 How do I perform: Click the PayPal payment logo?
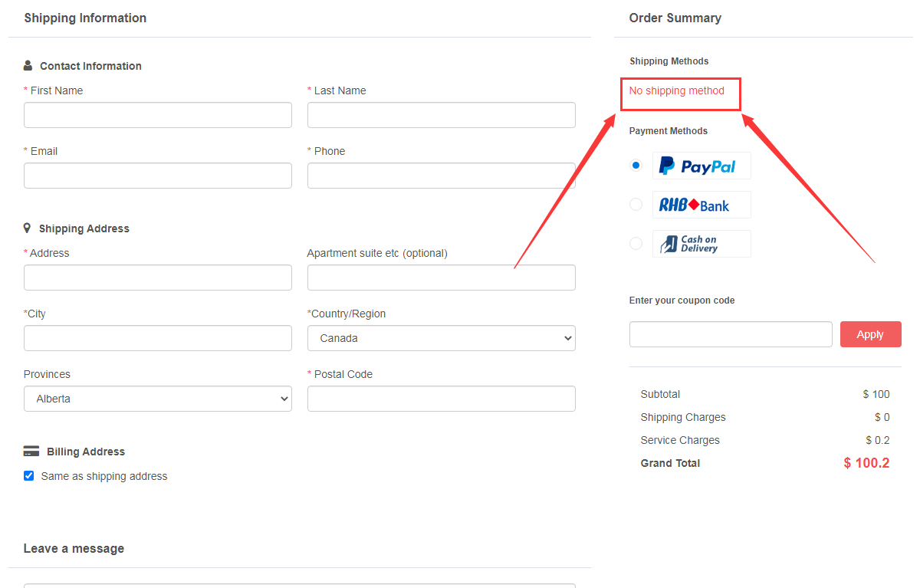point(701,166)
